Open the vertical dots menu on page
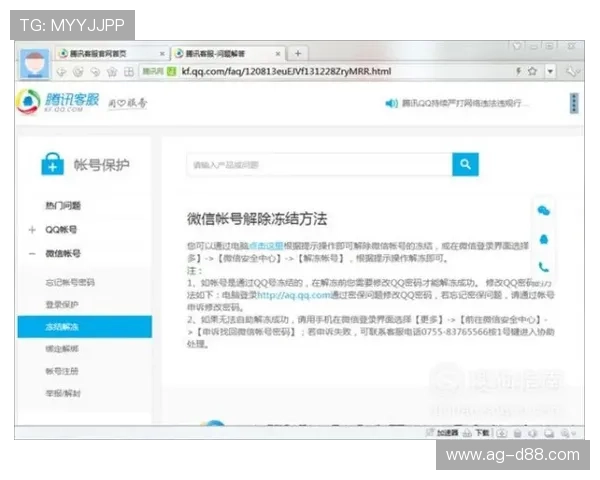The image size is (600, 480). pos(574,103)
